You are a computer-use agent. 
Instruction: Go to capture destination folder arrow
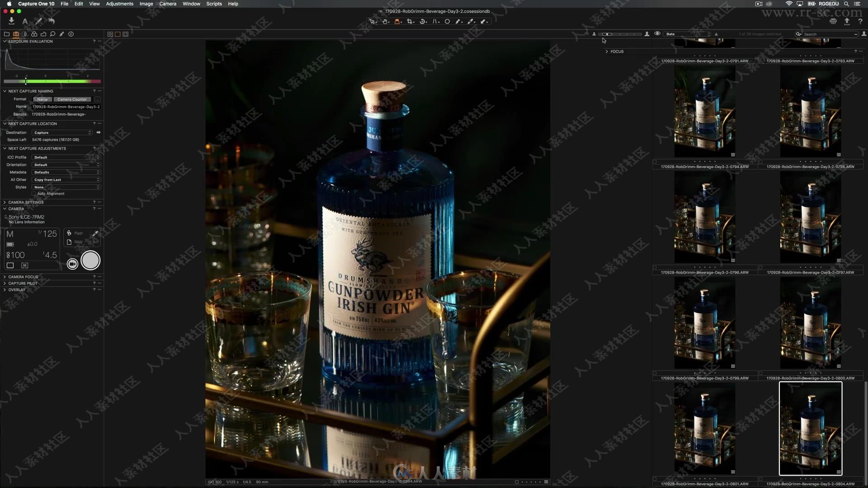[x=98, y=132]
